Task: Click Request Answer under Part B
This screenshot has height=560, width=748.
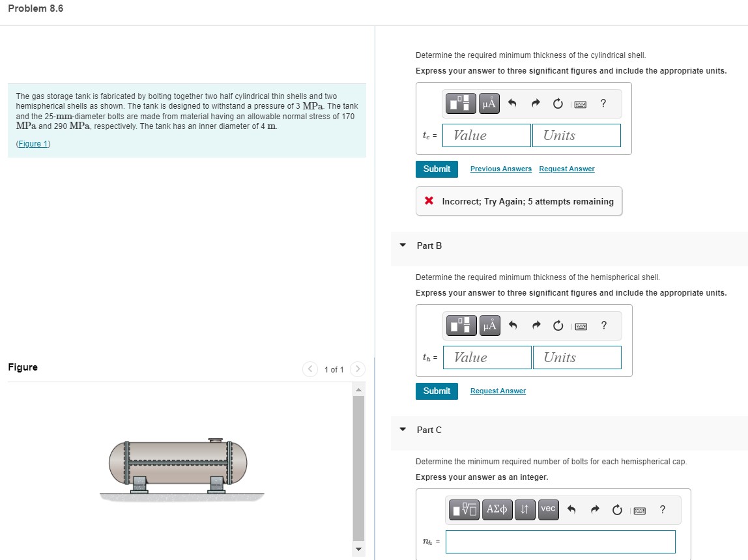Action: tap(497, 391)
